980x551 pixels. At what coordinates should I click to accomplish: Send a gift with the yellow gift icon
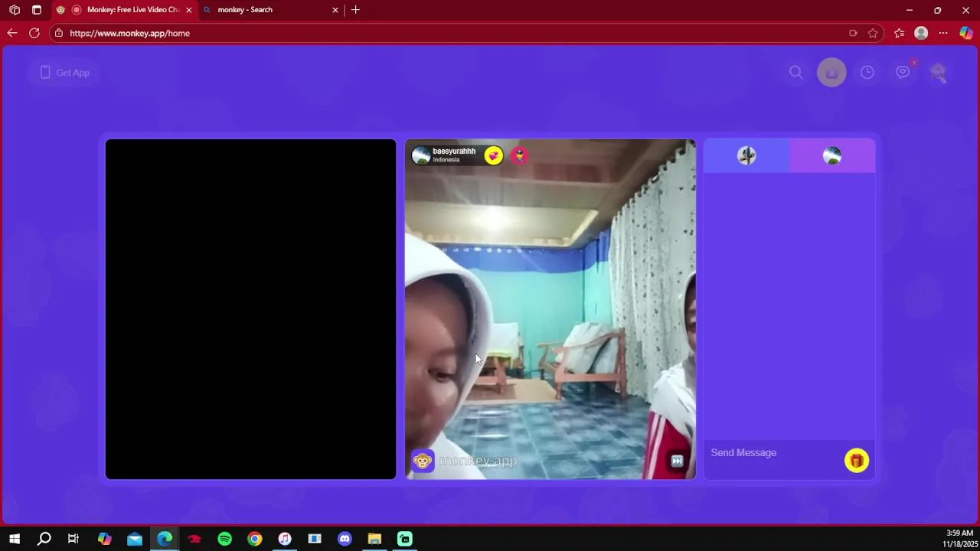[x=857, y=460]
